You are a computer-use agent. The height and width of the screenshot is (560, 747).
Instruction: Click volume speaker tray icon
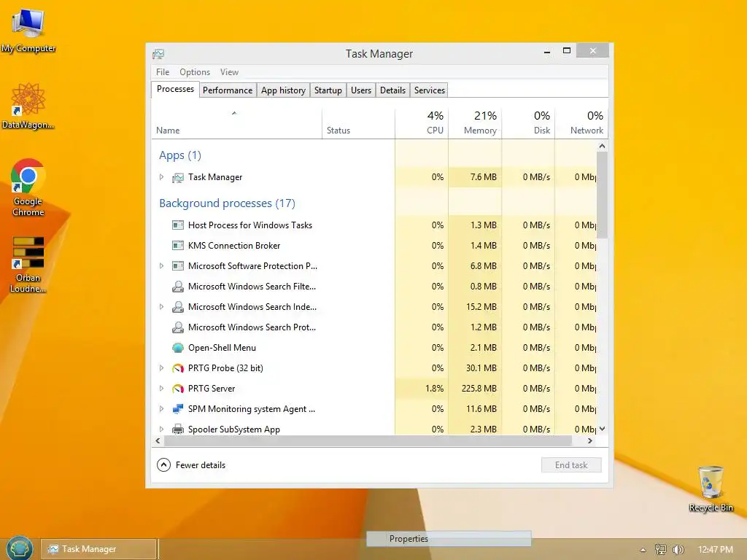pos(678,550)
